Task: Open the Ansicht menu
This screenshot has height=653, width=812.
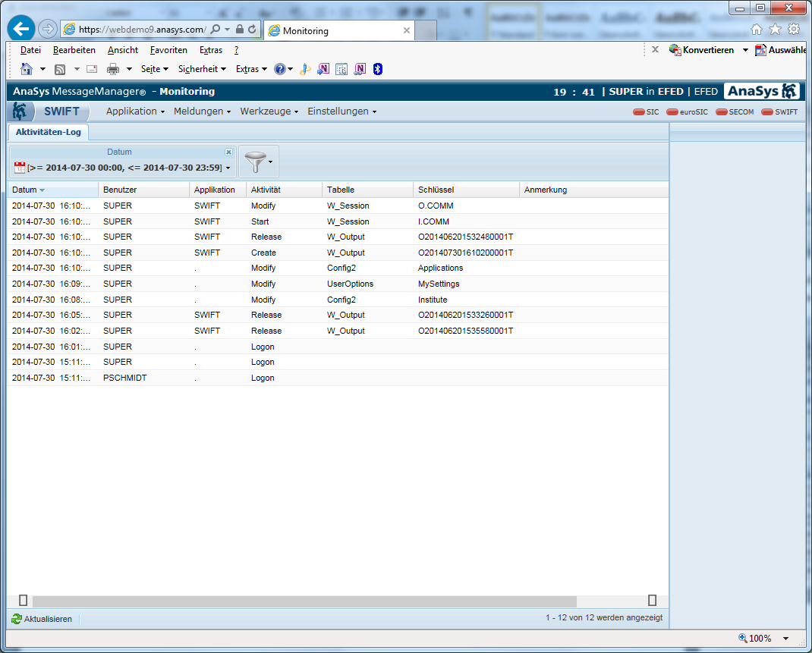Action: point(123,49)
